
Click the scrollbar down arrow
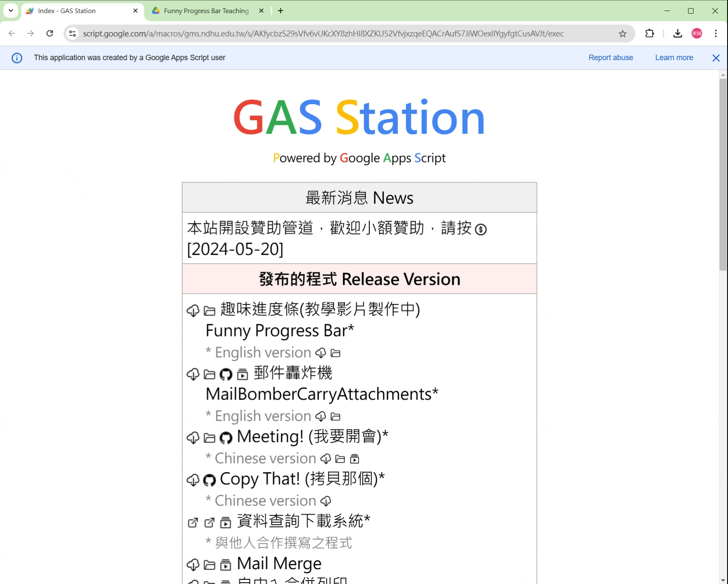point(723,580)
